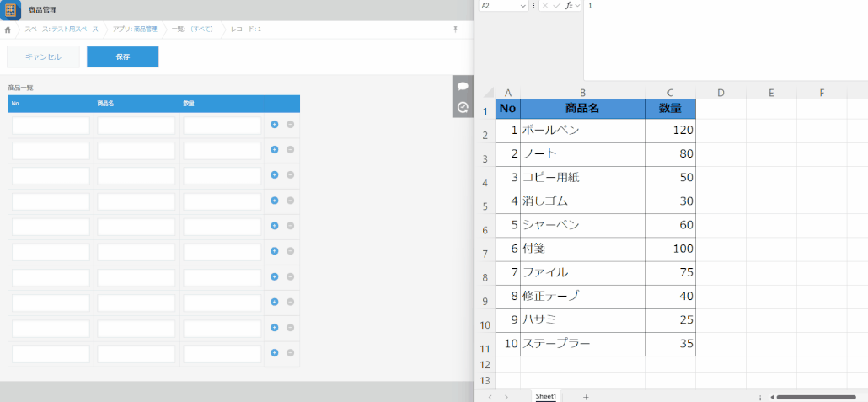The height and width of the screenshot is (402, 868).
Task: Open the テスト用スペース space link
Action: [x=62, y=29]
